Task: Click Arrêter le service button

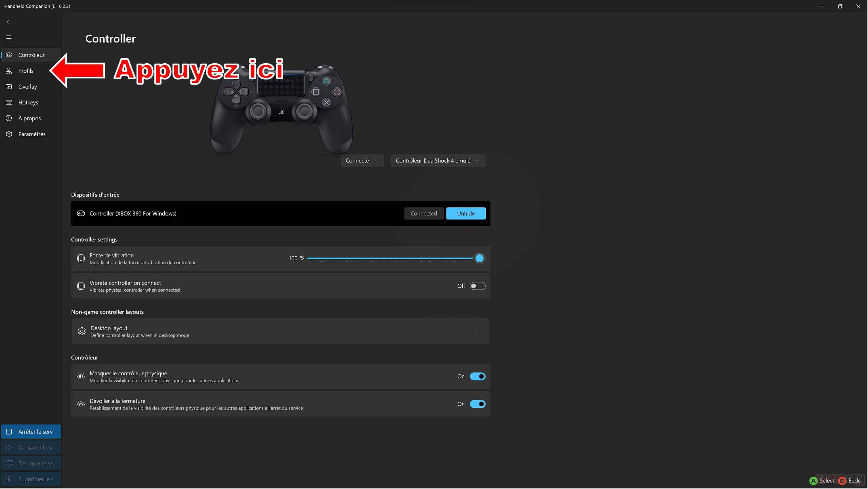Action: pos(31,432)
